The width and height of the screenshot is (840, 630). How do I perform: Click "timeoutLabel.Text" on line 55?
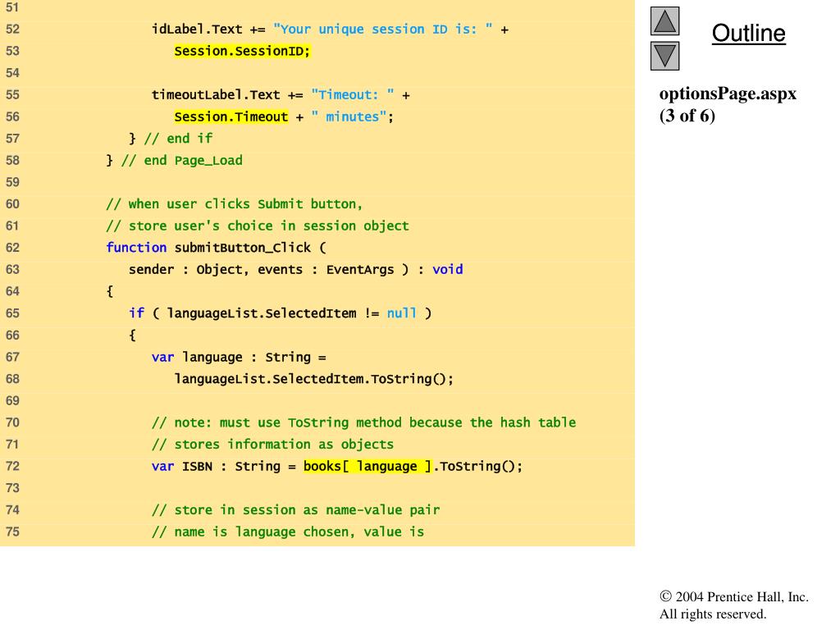click(x=216, y=95)
